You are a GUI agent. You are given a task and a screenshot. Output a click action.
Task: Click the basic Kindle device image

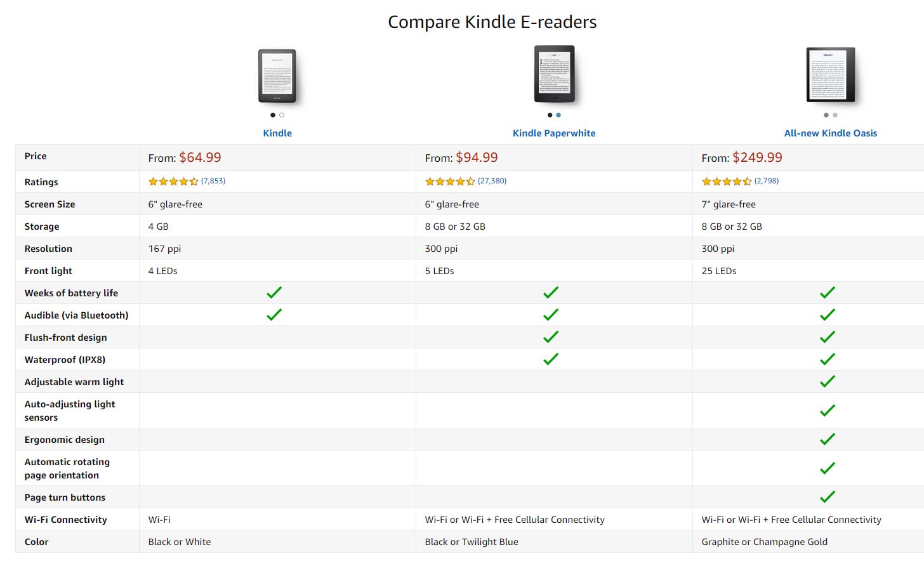[x=278, y=76]
